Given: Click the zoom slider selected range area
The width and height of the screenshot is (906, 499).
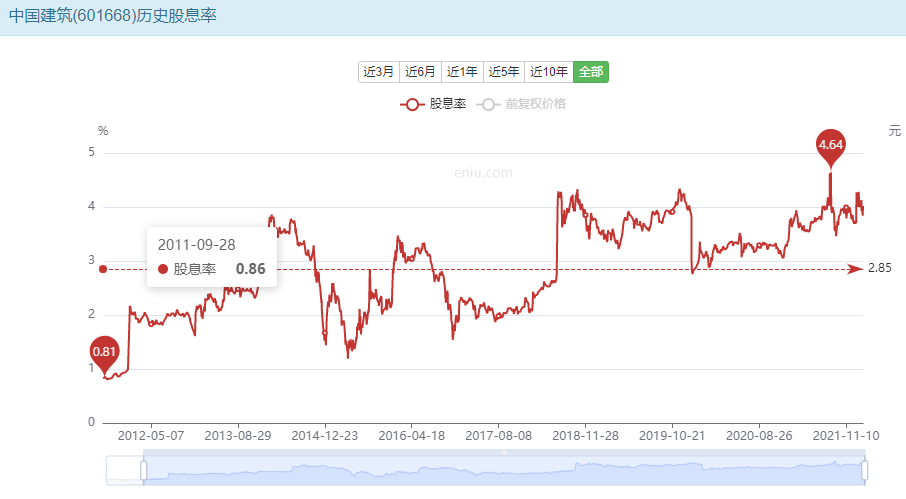Looking at the screenshot, I should [504, 470].
